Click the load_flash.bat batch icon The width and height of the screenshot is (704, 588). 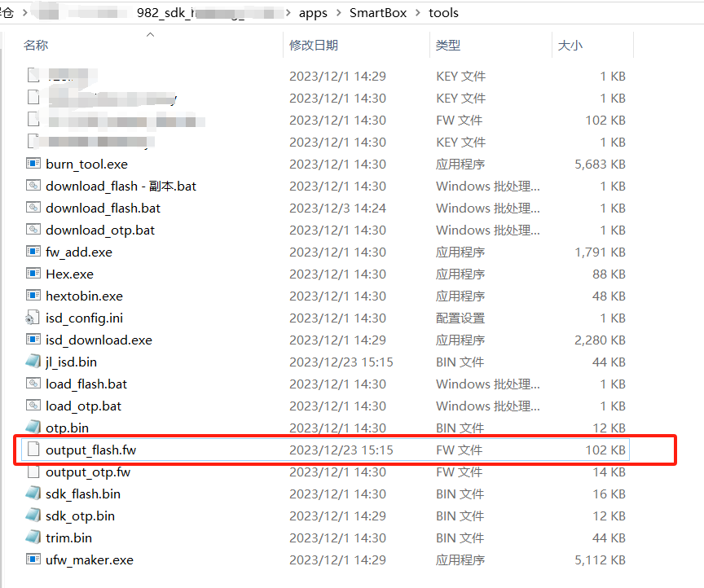(33, 384)
